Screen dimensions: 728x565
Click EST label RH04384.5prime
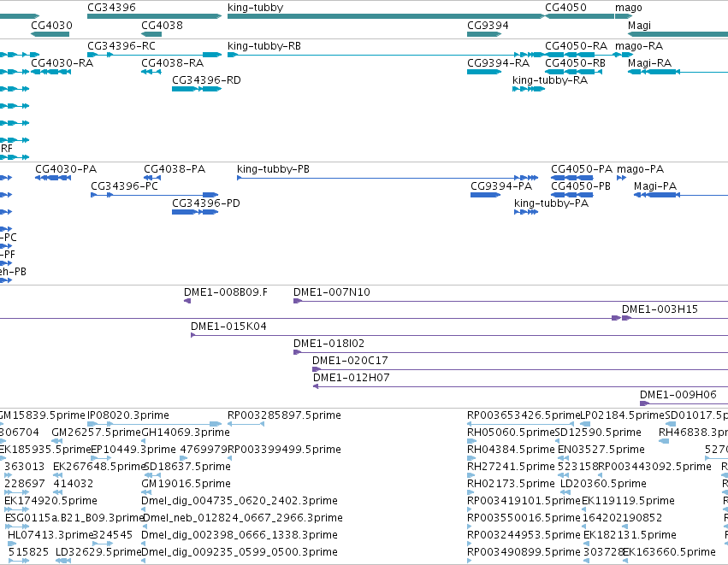pyautogui.click(x=511, y=450)
